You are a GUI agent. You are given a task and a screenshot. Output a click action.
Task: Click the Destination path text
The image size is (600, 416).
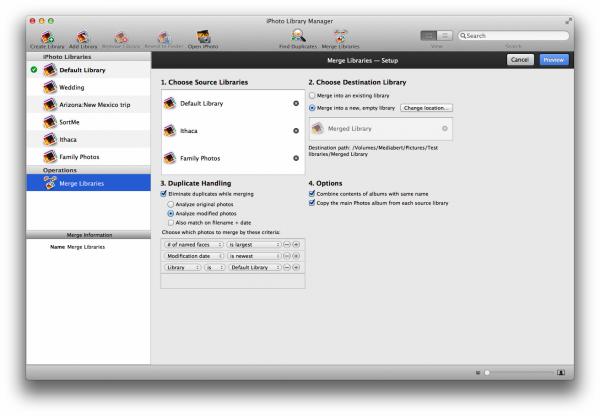pos(373,151)
